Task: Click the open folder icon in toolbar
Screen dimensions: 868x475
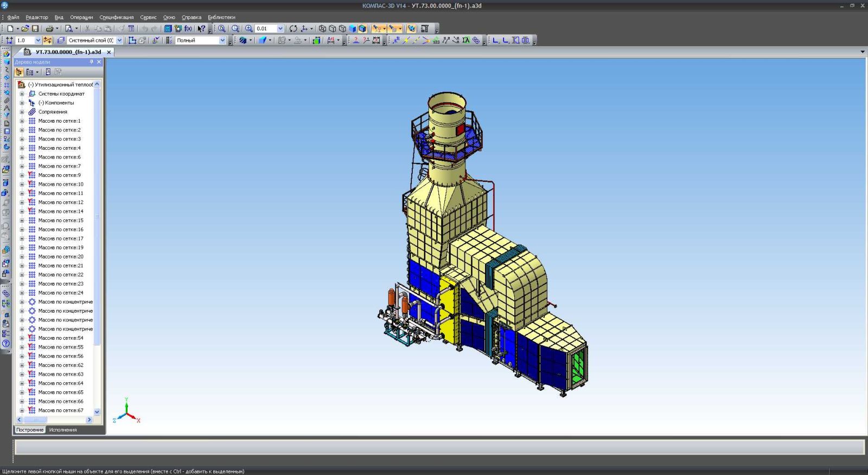Action: click(25, 29)
